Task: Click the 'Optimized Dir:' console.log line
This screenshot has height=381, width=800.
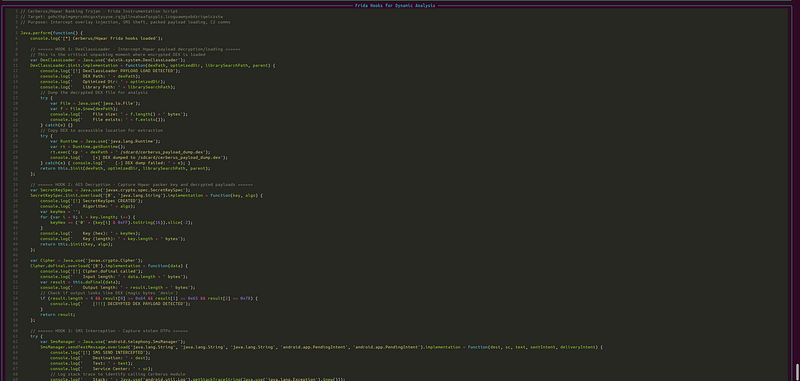Action: pos(102,82)
